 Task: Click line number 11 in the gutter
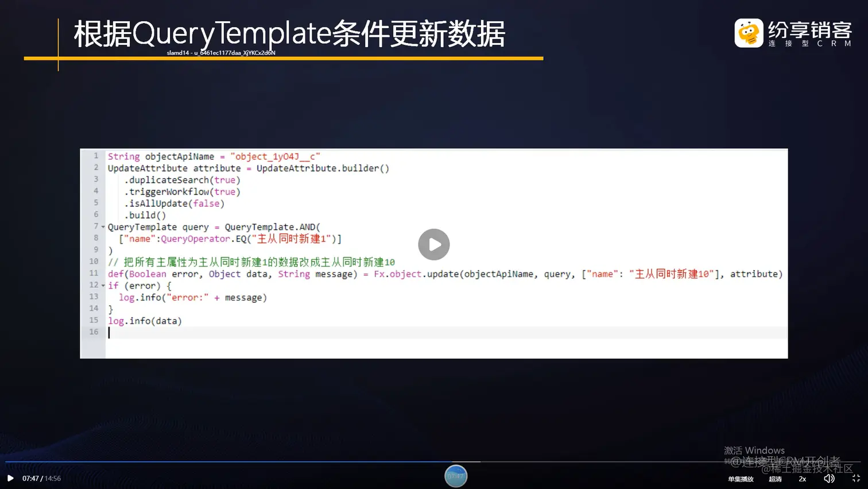pyautogui.click(x=94, y=274)
